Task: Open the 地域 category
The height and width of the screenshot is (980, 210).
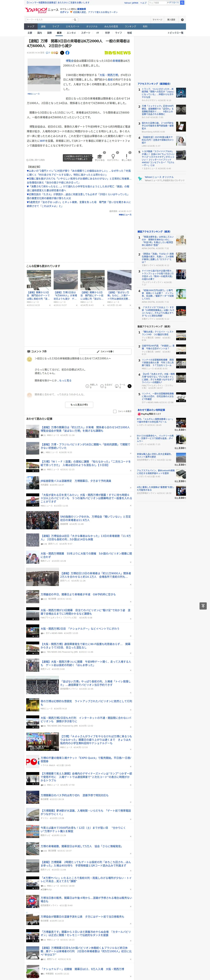Action: [x=129, y=33]
